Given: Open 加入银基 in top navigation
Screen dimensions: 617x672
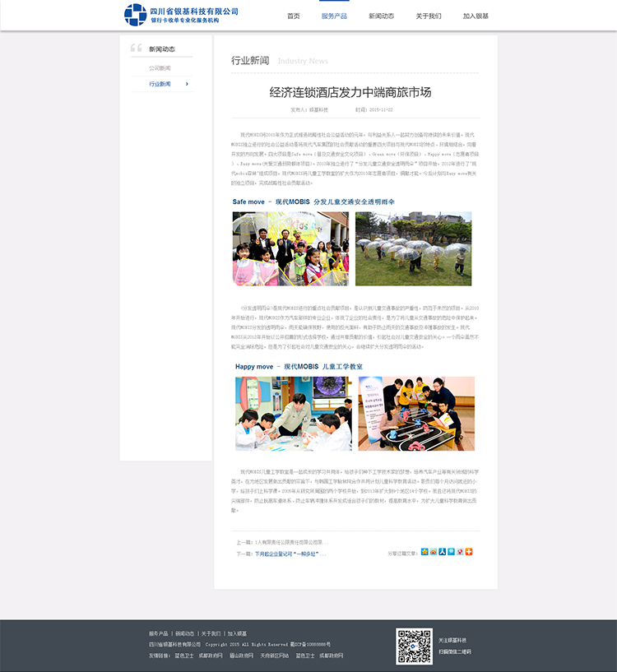Looking at the screenshot, I should (x=476, y=16).
